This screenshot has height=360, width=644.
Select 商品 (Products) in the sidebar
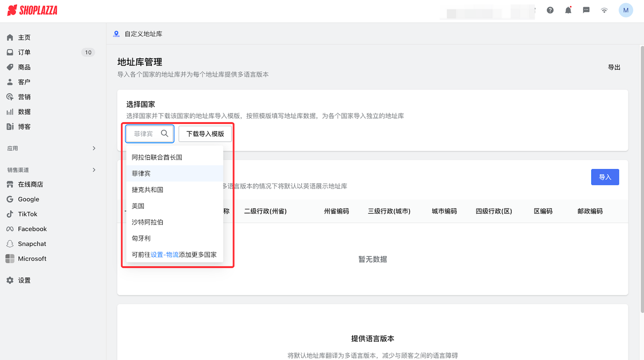[x=23, y=67]
